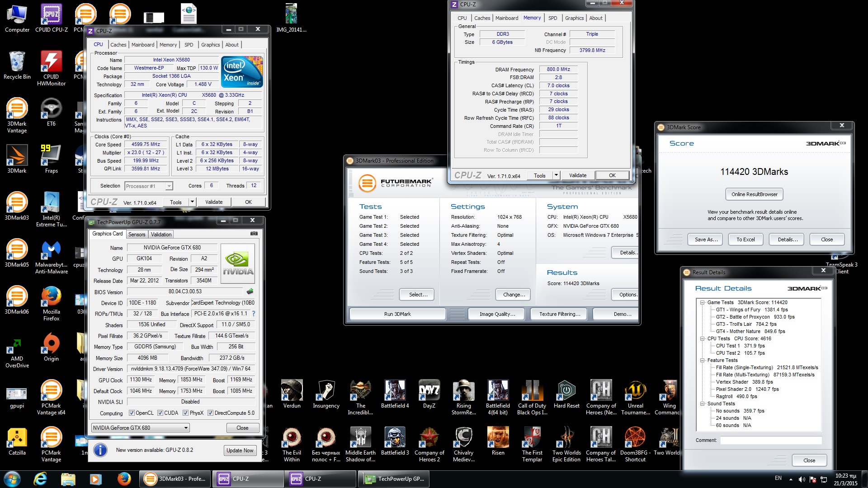Click Bus Interface help question mark
This screenshot has height=488, width=868.
pos(254,314)
